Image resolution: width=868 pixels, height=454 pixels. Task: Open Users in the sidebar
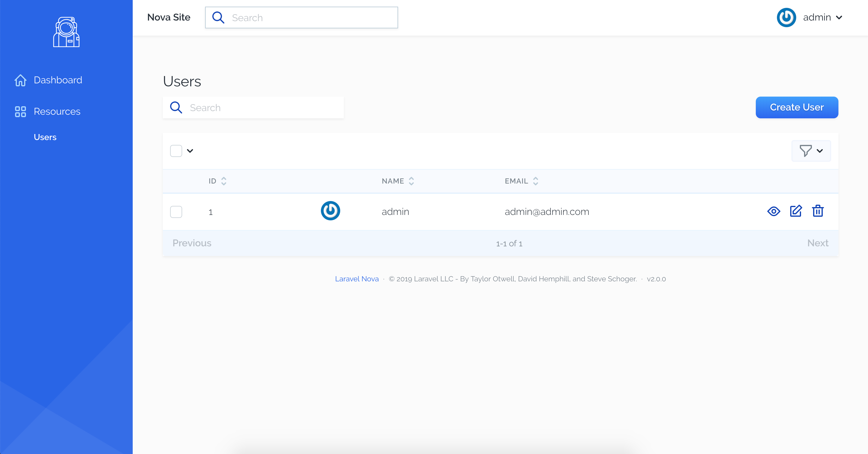coord(45,137)
